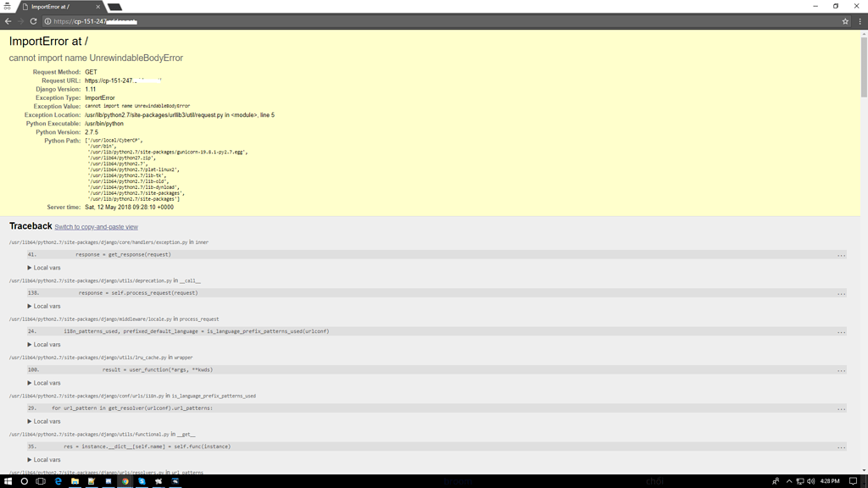Screen dimensions: 868x488
Task: Open the People icon in system tray
Action: pyautogui.click(x=776, y=481)
